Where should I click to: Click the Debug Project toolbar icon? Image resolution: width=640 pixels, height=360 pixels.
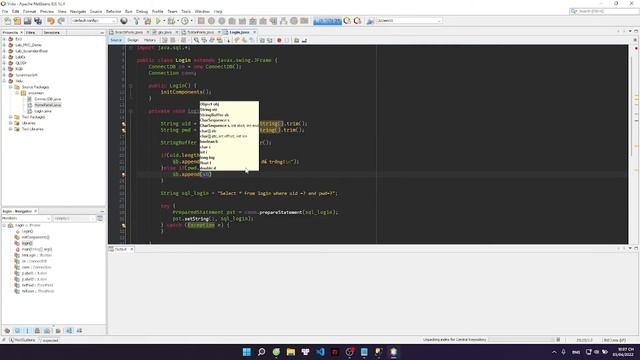pyautogui.click(x=171, y=21)
